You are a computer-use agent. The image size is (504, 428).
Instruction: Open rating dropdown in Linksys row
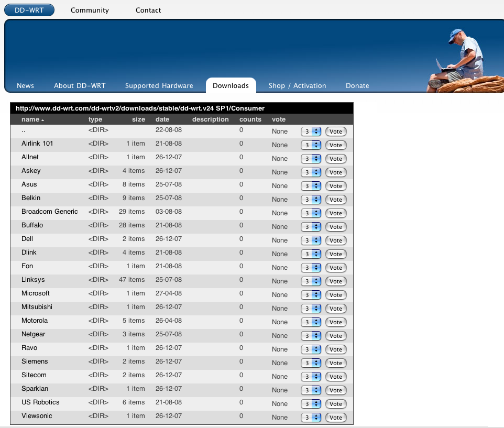[x=311, y=281]
